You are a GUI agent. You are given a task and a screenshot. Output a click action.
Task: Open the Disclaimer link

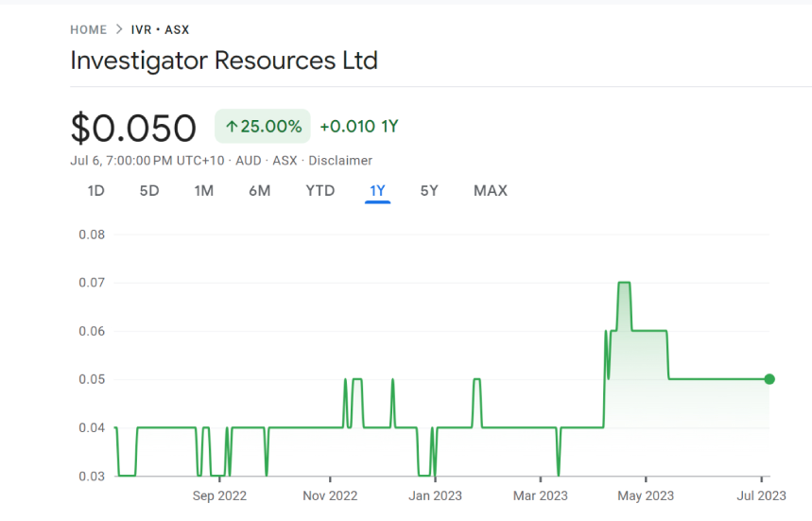pyautogui.click(x=340, y=161)
